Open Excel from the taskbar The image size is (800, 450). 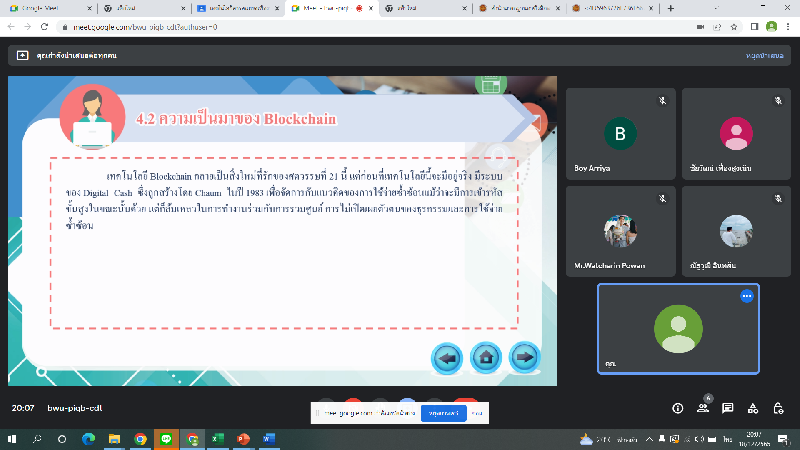pos(216,439)
